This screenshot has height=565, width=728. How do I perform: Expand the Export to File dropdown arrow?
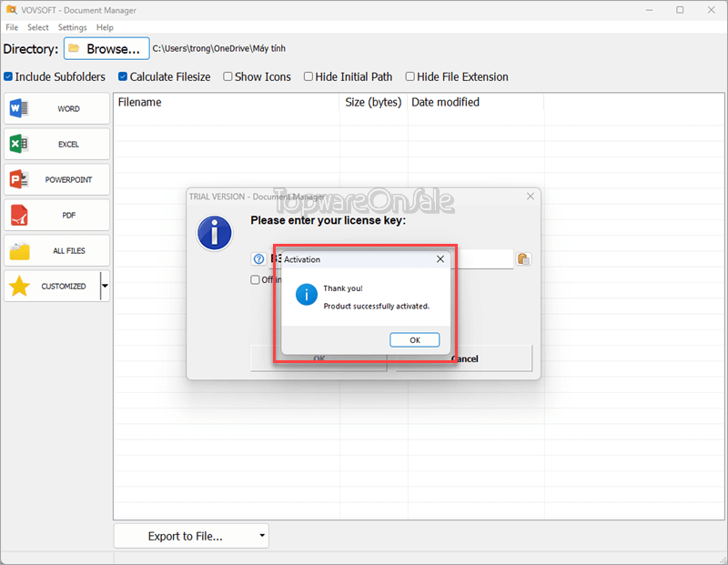click(262, 536)
